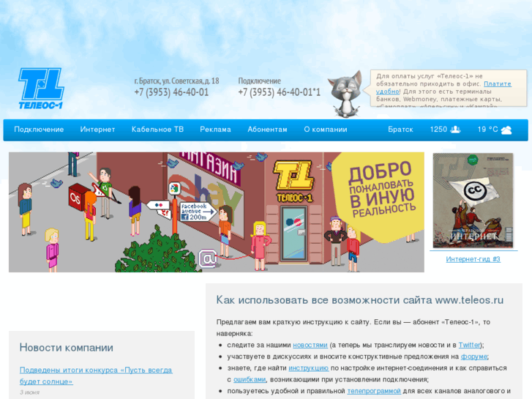Click the address г. Братск, ул. Советская, д. 18

click(176, 81)
